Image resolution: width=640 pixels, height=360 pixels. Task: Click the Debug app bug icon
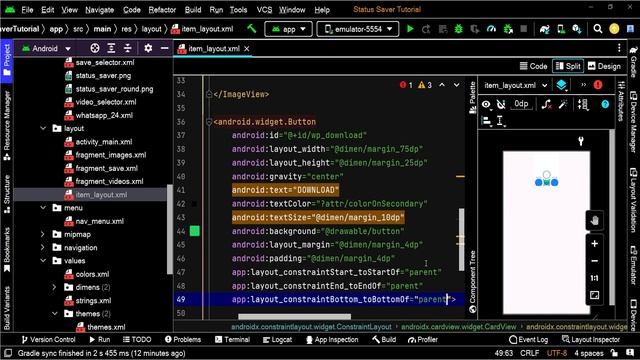pos(458,29)
